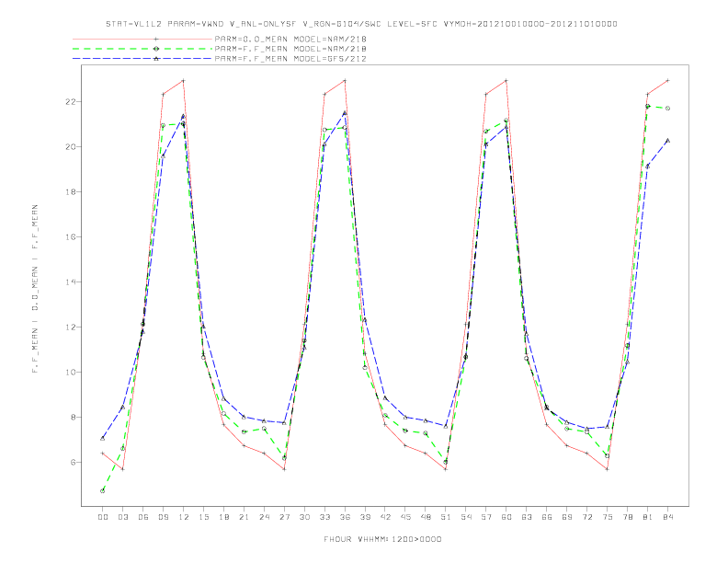Click x-axis tick label 69
The height and width of the screenshot is (563, 728).
[x=567, y=517]
